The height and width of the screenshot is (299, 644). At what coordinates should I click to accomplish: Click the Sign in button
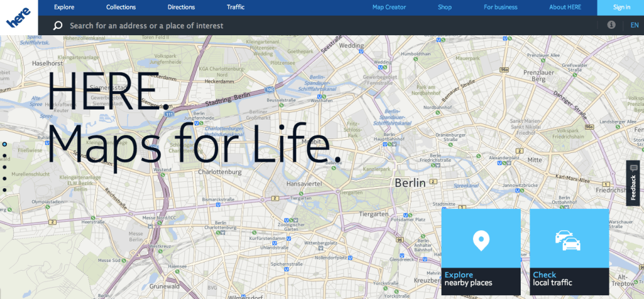(x=621, y=8)
